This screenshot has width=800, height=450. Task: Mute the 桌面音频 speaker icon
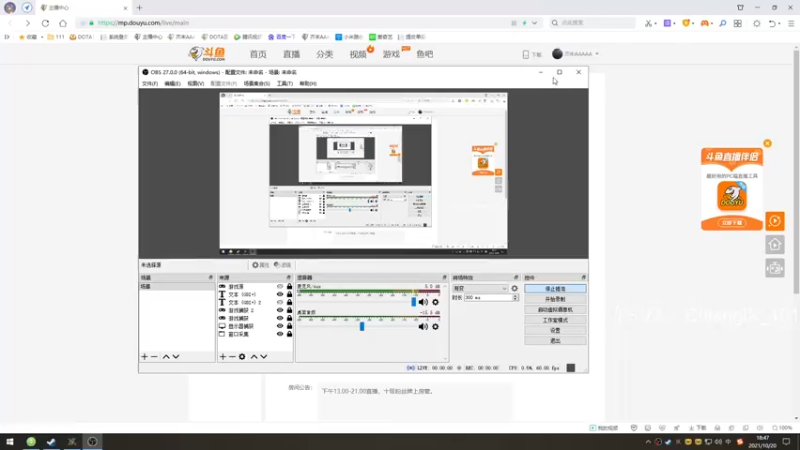click(423, 327)
